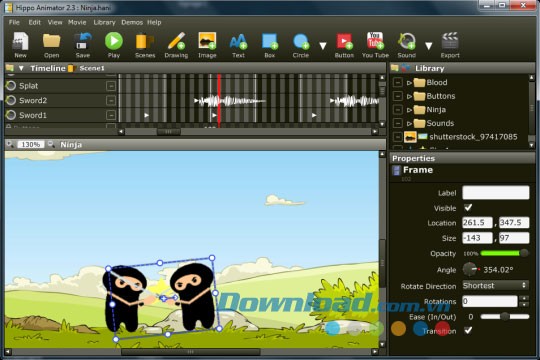
Task: Click the 130% zoom value
Action: [31, 145]
